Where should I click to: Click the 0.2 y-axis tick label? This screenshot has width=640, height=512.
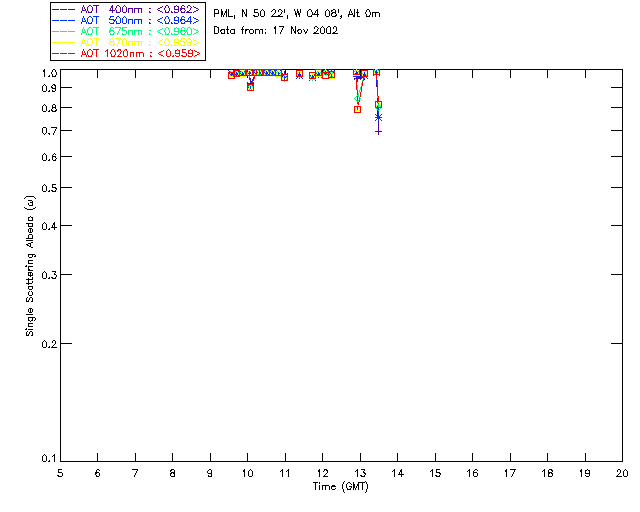49,344
